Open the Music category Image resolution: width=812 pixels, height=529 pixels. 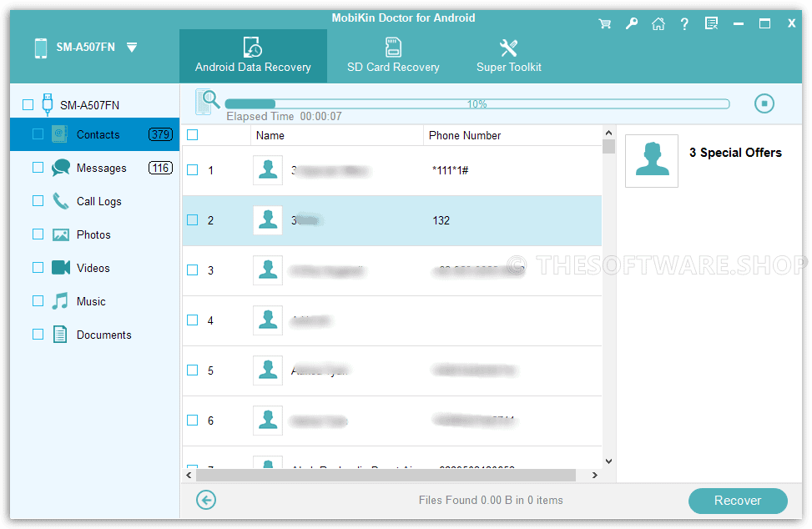tap(91, 301)
